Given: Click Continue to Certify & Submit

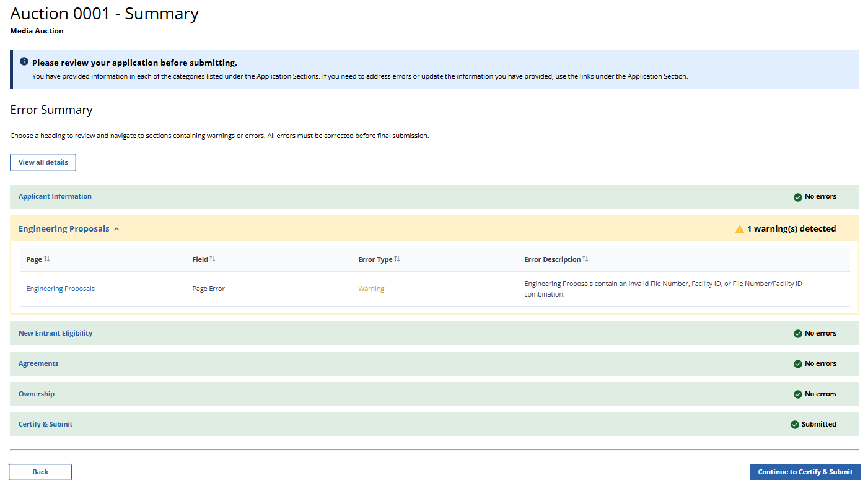Looking at the screenshot, I should (805, 472).
